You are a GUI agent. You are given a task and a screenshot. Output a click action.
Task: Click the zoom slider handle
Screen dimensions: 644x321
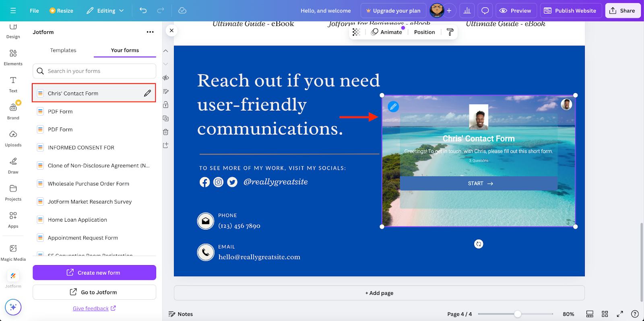click(x=518, y=314)
